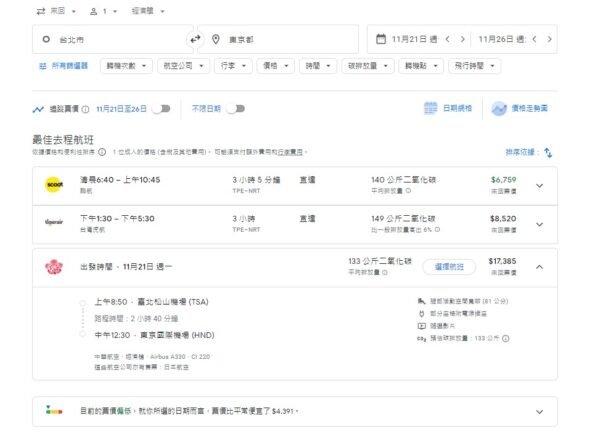Go to previous day for 11月21日 departure

(447, 39)
